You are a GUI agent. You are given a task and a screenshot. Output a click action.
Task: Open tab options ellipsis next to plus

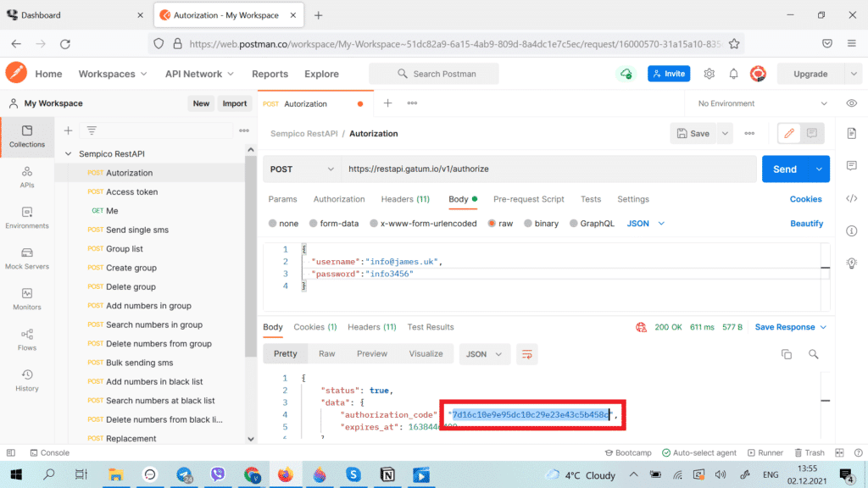(x=413, y=103)
